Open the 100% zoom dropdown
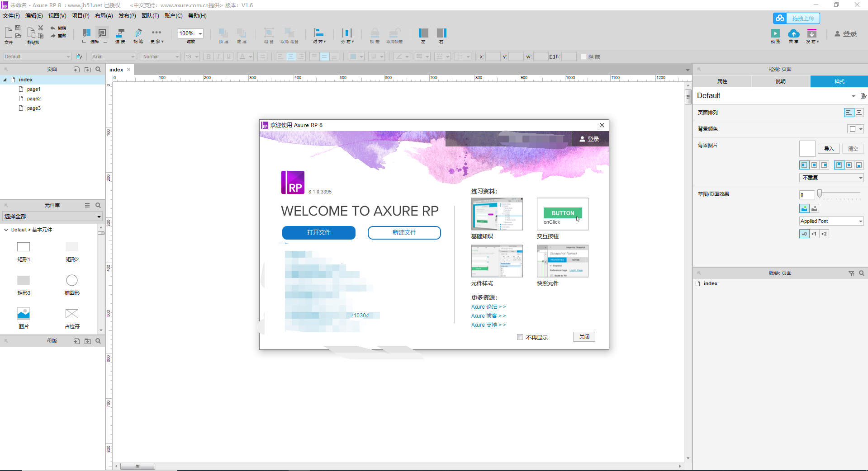The height and width of the screenshot is (471, 868). click(200, 33)
